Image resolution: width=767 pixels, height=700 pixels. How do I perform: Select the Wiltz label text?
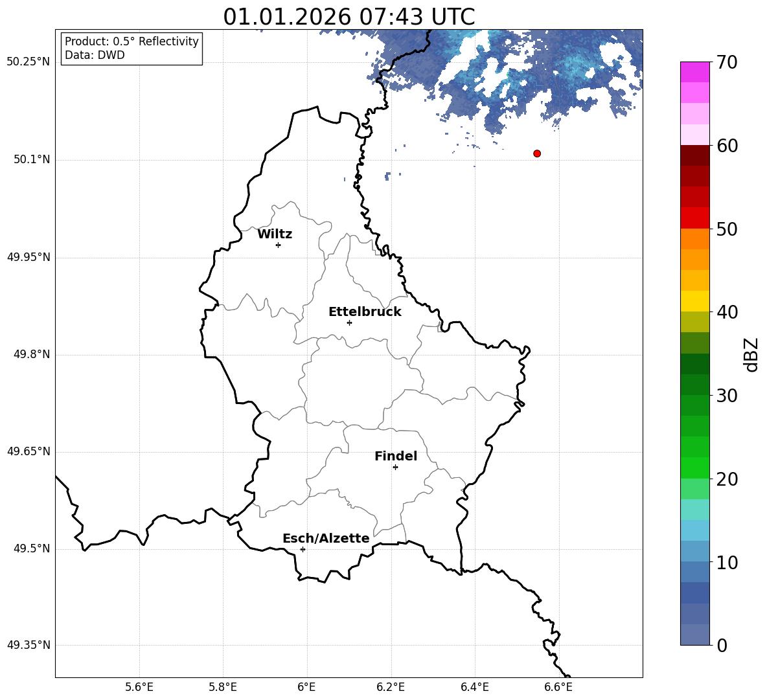click(275, 234)
